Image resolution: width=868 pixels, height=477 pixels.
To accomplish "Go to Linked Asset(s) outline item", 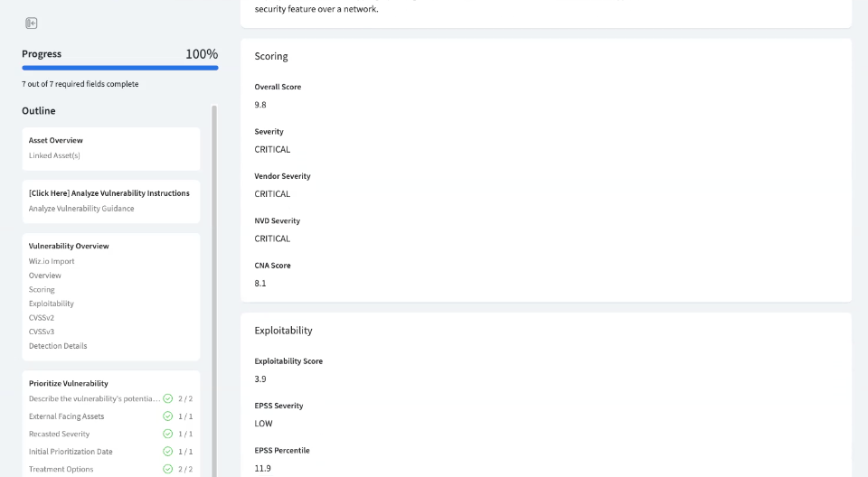I will coord(54,155).
